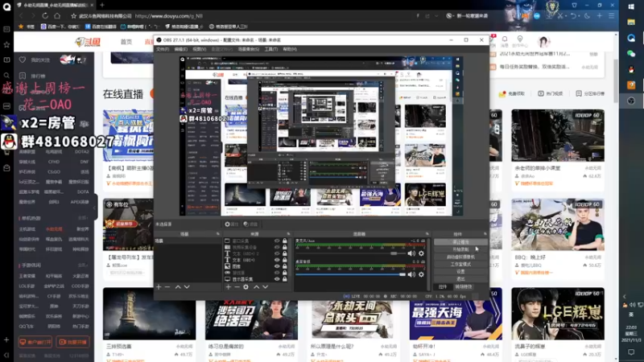Open Settings from OBS controls panel

coord(460,271)
